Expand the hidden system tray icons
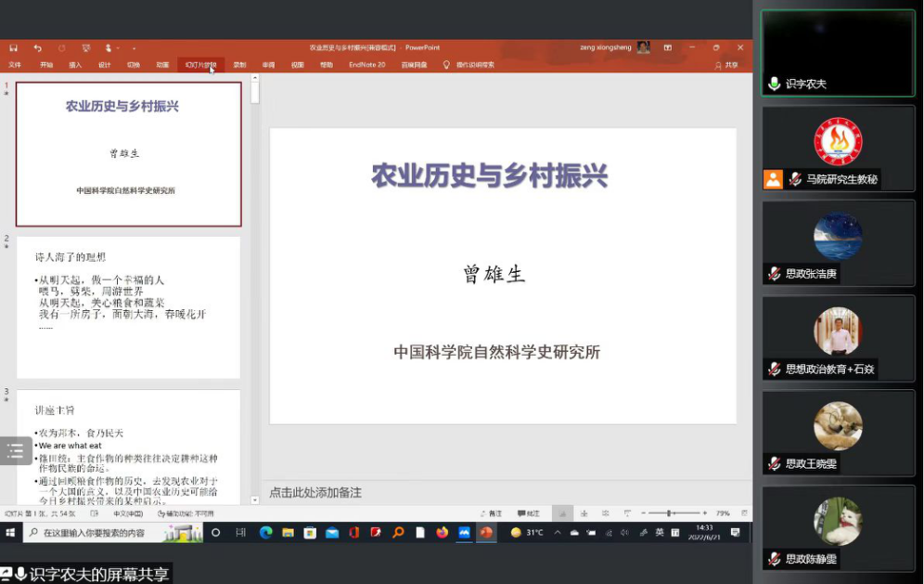This screenshot has height=584, width=924. click(x=557, y=533)
